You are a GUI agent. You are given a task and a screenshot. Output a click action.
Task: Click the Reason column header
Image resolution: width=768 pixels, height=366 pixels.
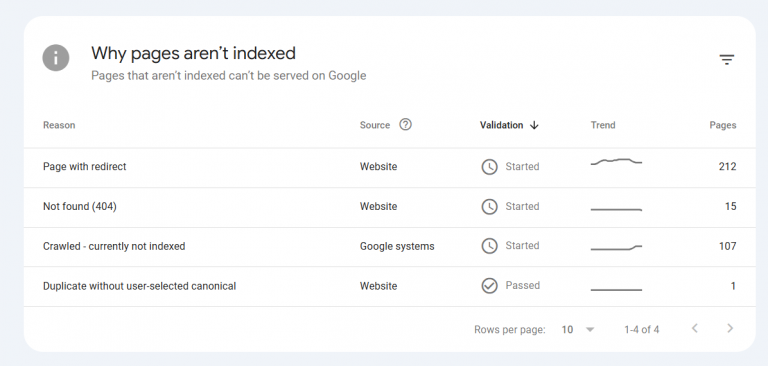click(x=59, y=125)
